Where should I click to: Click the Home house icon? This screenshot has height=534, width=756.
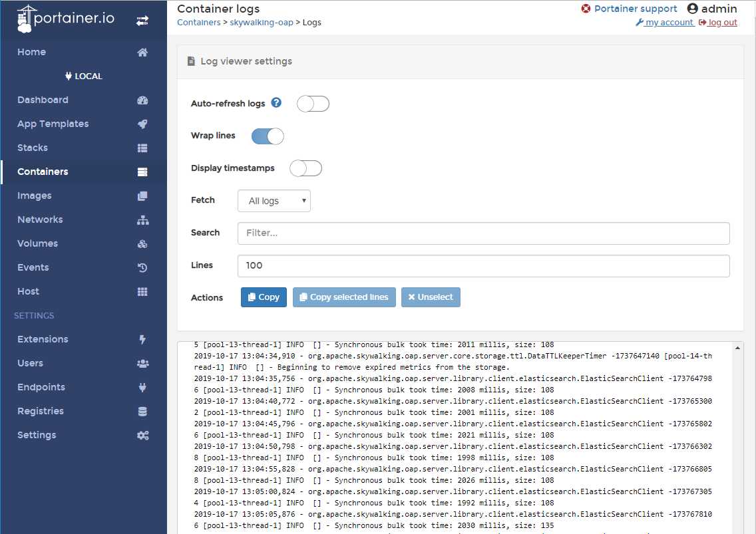142,52
